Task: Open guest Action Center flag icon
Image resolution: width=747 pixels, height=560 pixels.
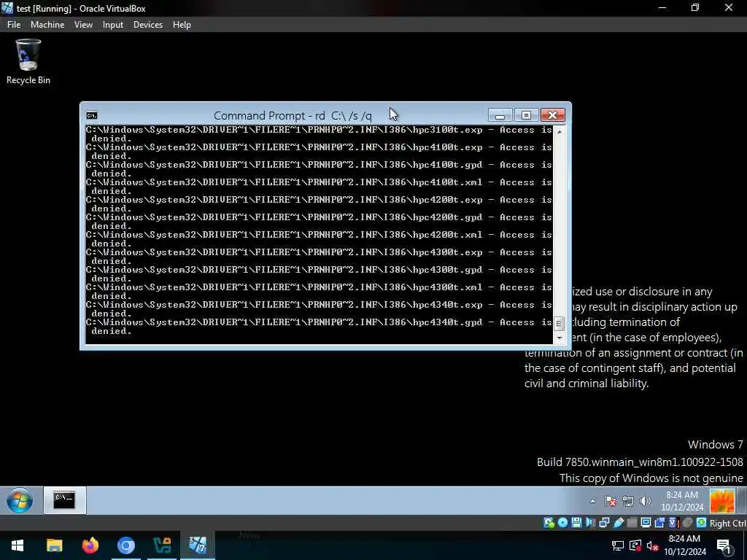Action: coord(611,501)
